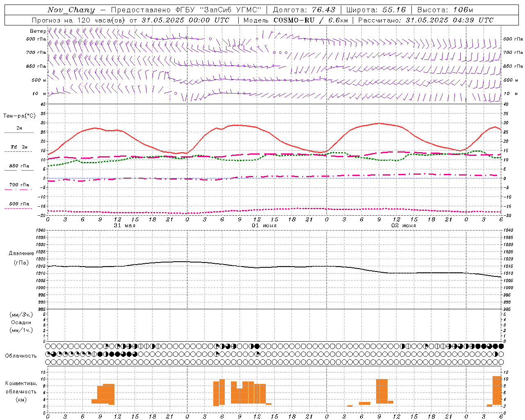Click the "(мм/3ч.)" precipitation unit label

(21, 315)
